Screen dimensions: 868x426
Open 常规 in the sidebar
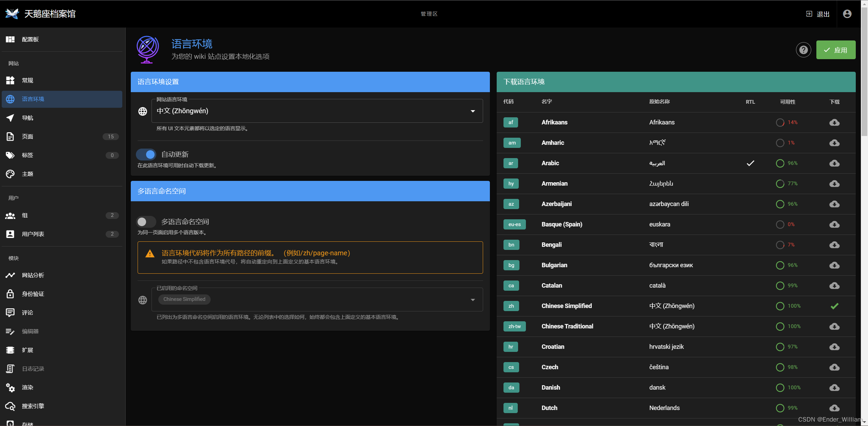click(x=62, y=80)
